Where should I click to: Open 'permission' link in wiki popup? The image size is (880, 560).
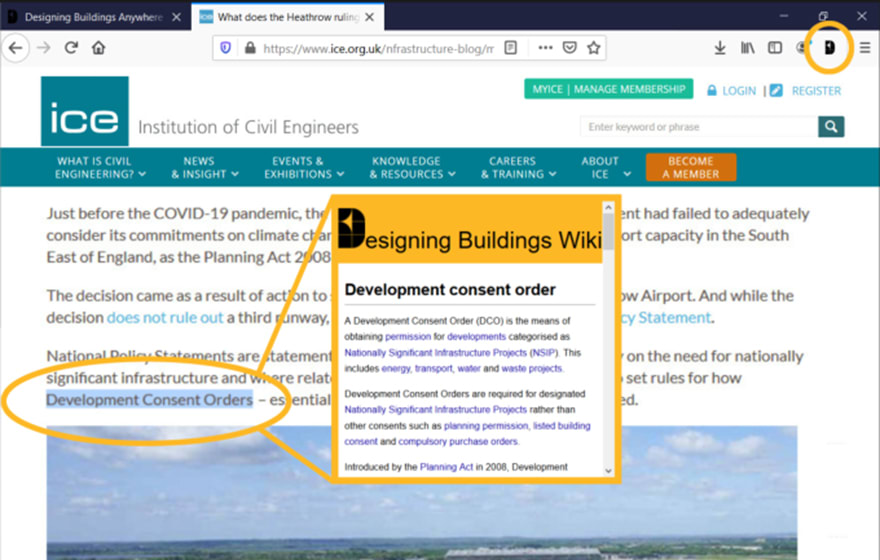click(408, 337)
